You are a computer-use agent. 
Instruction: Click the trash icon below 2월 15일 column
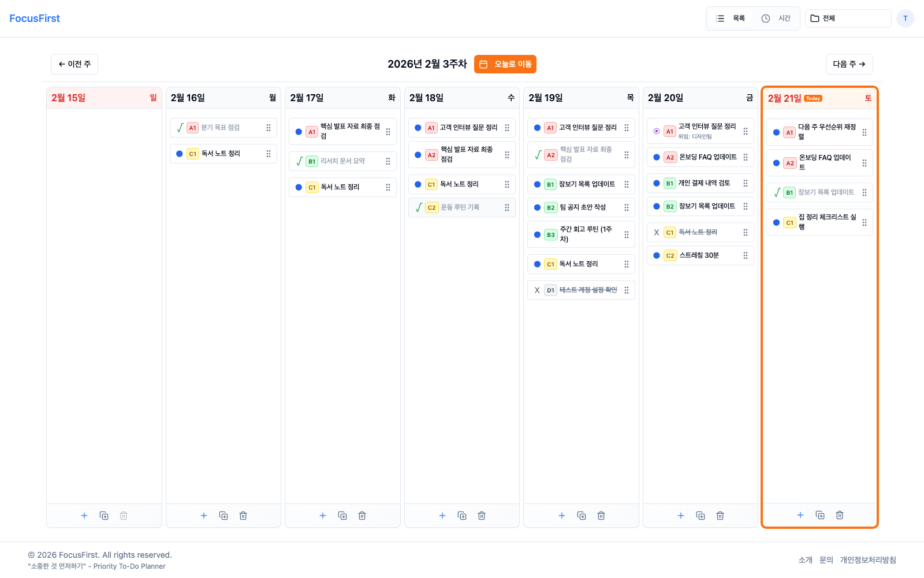[124, 515]
